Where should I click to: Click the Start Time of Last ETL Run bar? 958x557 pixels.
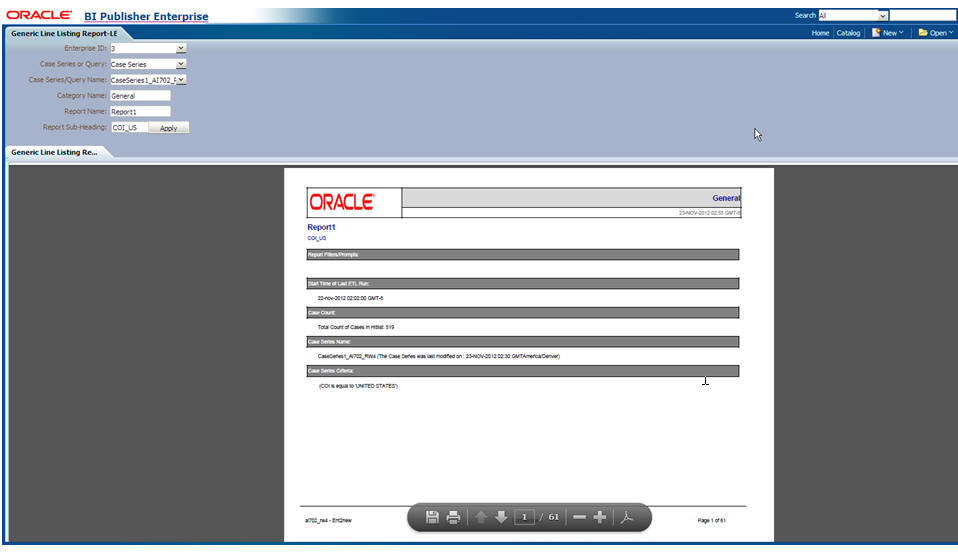[523, 283]
